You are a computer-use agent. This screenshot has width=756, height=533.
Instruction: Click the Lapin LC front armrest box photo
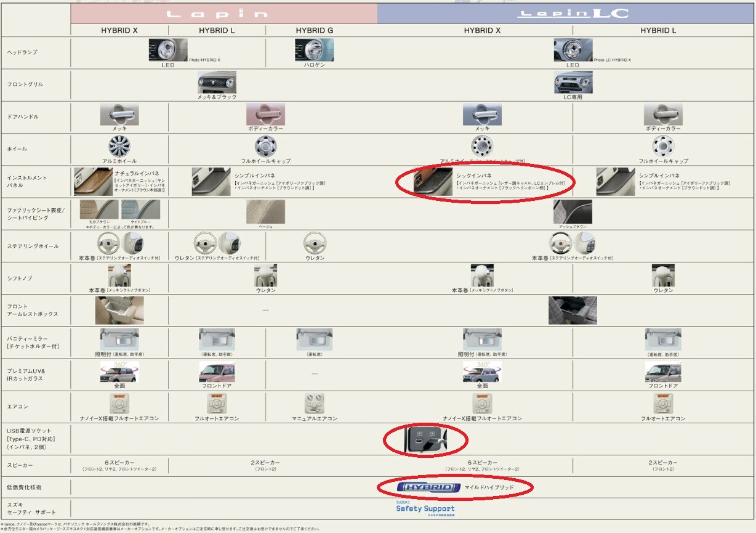click(x=573, y=310)
